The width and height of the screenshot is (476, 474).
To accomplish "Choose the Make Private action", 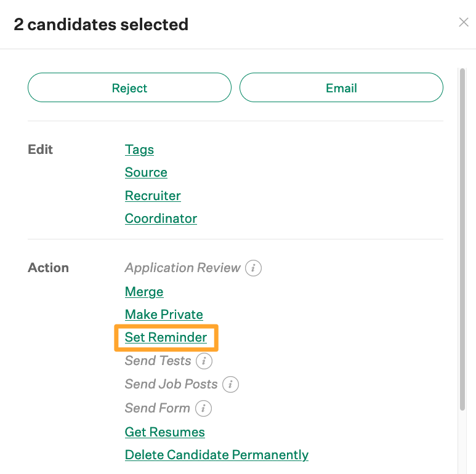I will point(164,315).
